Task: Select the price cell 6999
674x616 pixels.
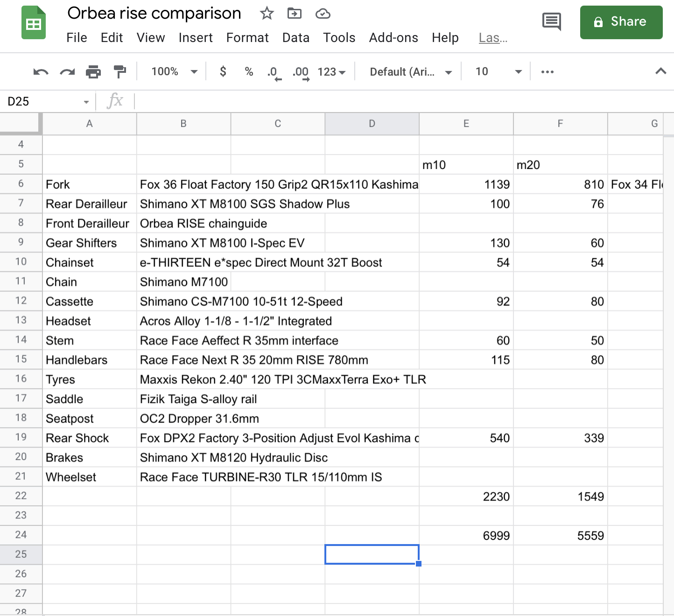Action: [x=466, y=536]
